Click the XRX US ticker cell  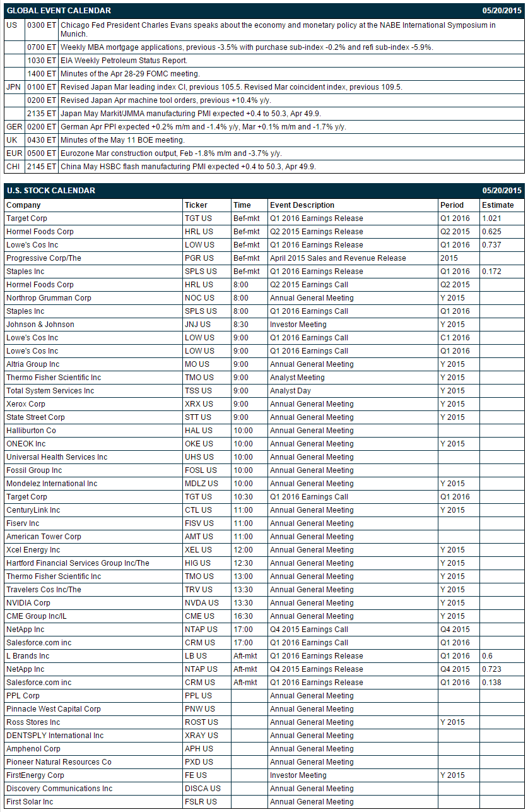(207, 404)
